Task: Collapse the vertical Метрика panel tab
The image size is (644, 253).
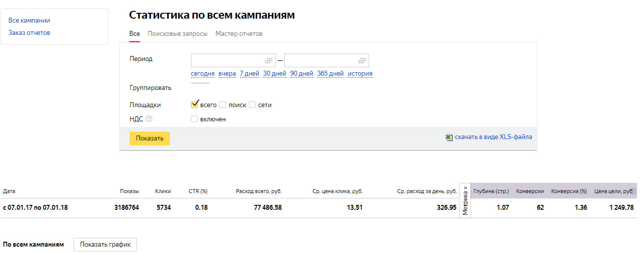Action: pos(465,200)
